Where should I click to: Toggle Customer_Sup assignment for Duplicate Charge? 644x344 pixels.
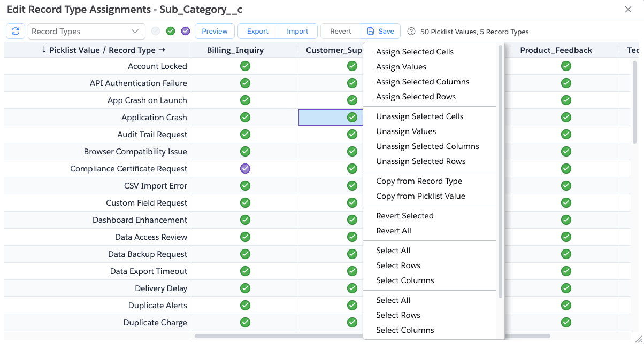[352, 323]
